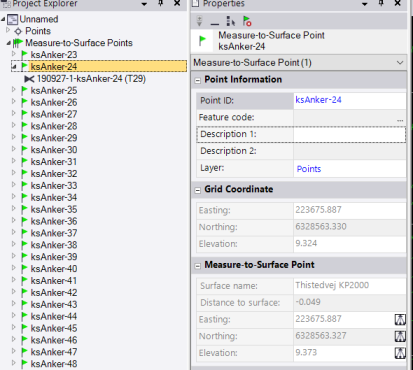Select ksAnker-29 in the tree
Screen dimensions: 413x370
pos(54,138)
